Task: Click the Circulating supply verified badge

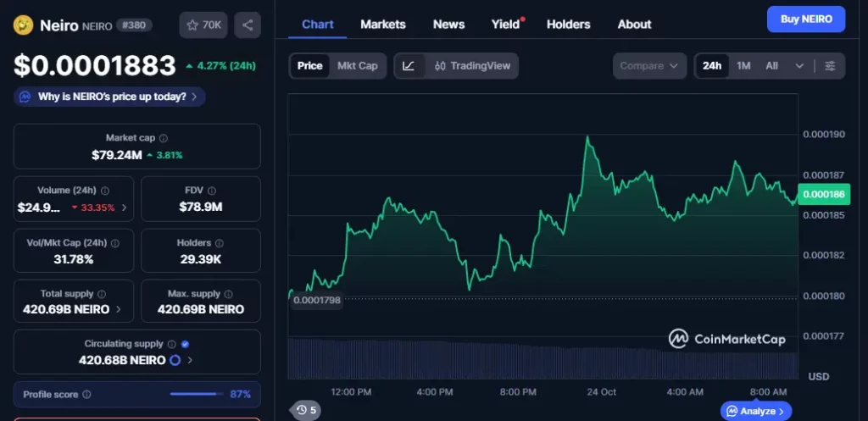Action: click(185, 344)
